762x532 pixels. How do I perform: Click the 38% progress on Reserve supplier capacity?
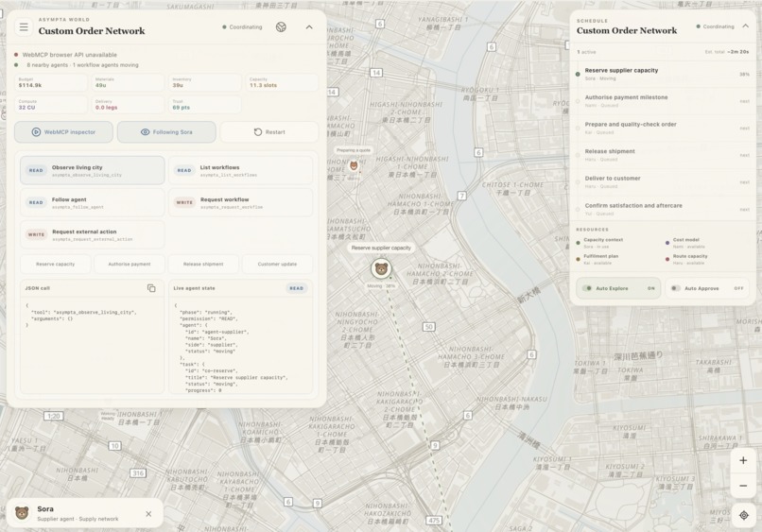click(x=744, y=75)
